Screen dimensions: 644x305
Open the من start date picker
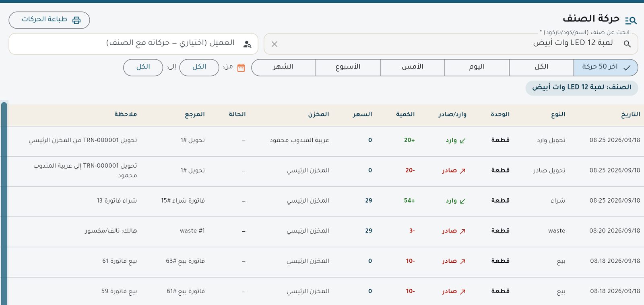[199, 68]
